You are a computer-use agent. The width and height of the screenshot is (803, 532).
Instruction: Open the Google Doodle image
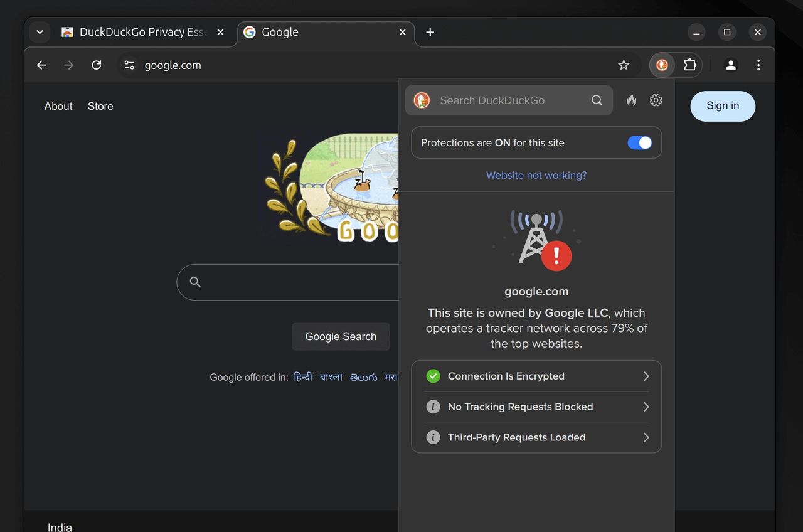329,186
